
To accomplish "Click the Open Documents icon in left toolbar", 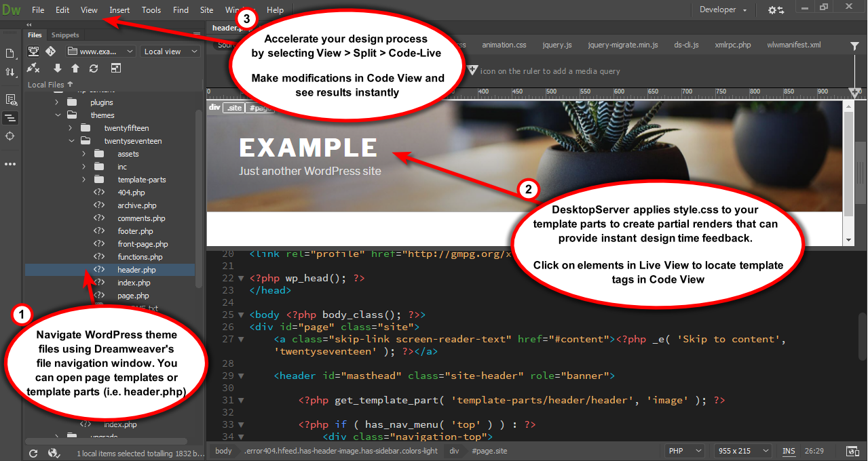I will [x=10, y=53].
